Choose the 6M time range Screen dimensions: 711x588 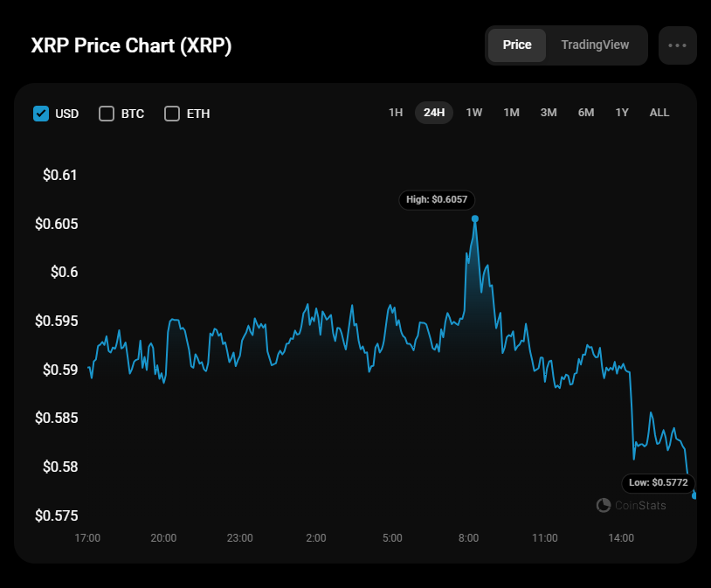pos(586,113)
